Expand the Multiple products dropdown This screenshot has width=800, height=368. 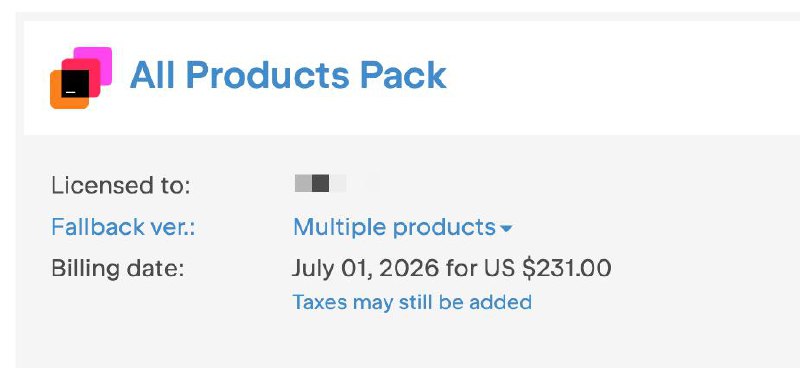coord(402,227)
